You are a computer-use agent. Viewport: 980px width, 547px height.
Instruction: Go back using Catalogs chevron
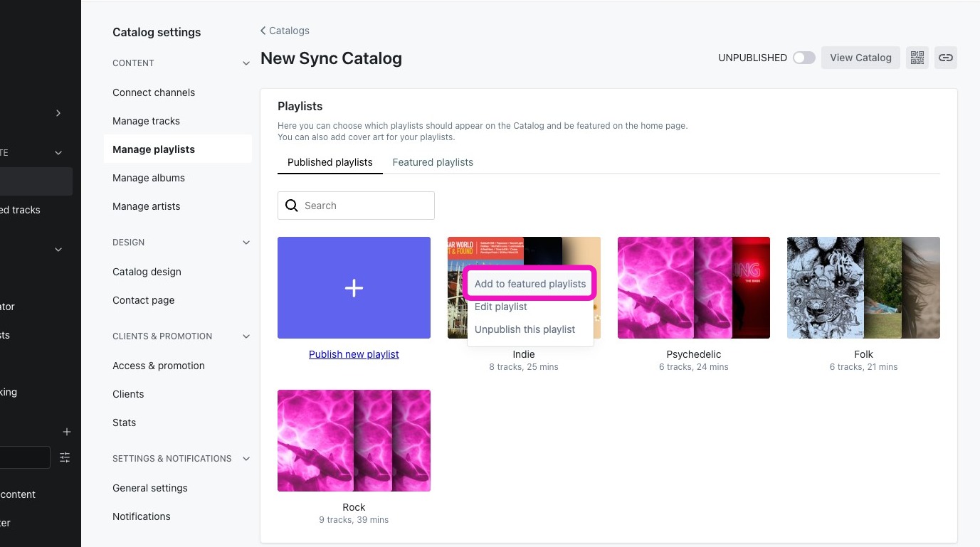[x=263, y=31]
